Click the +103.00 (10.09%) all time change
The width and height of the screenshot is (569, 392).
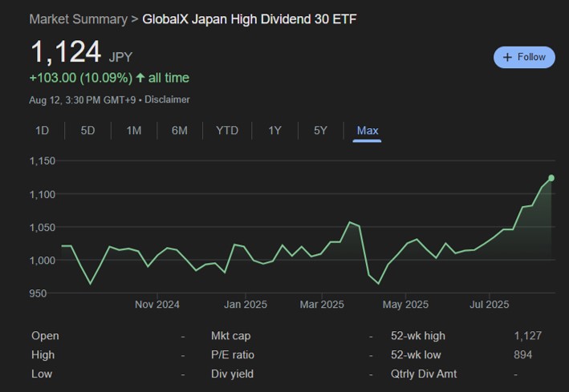pos(109,78)
